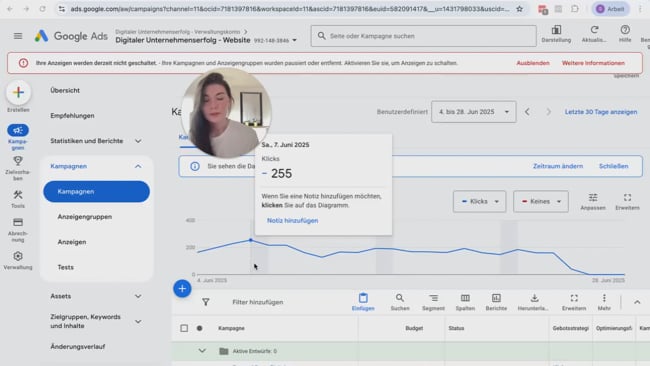Open Tests menu item
Image resolution: width=650 pixels, height=366 pixels.
pyautogui.click(x=65, y=267)
